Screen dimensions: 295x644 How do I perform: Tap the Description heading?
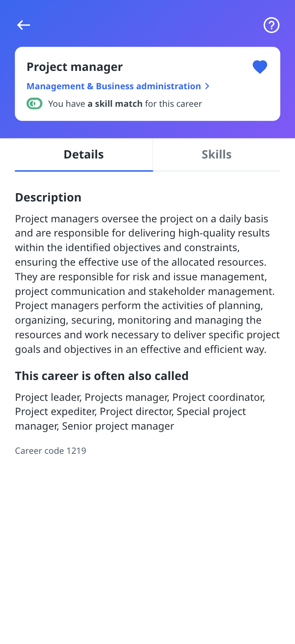tap(48, 197)
